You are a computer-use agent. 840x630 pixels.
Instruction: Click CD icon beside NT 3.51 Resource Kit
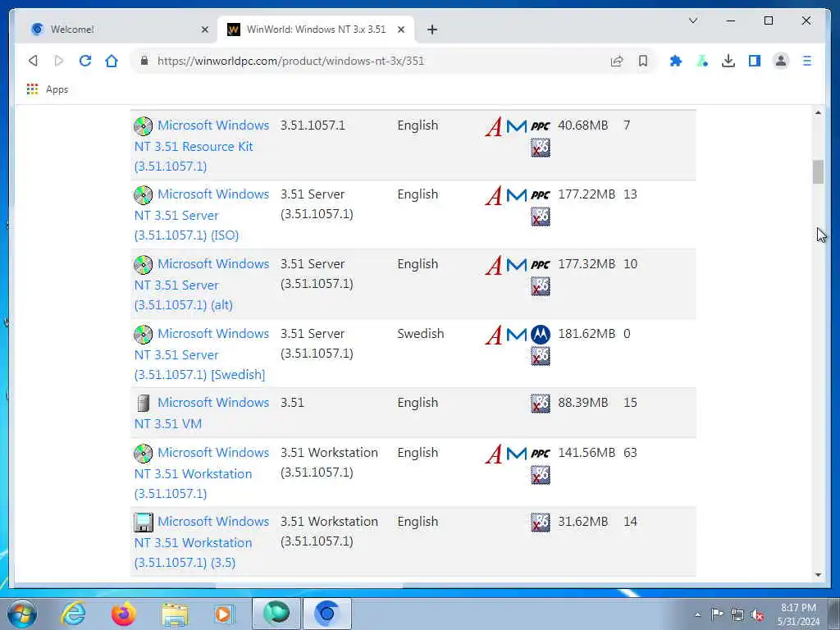tap(143, 126)
